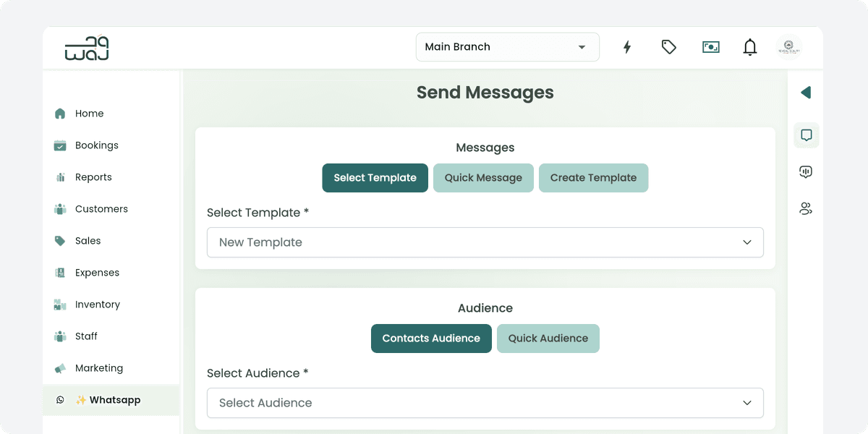Click the home icon next to Home
Image resolution: width=868 pixels, height=434 pixels.
coord(60,114)
